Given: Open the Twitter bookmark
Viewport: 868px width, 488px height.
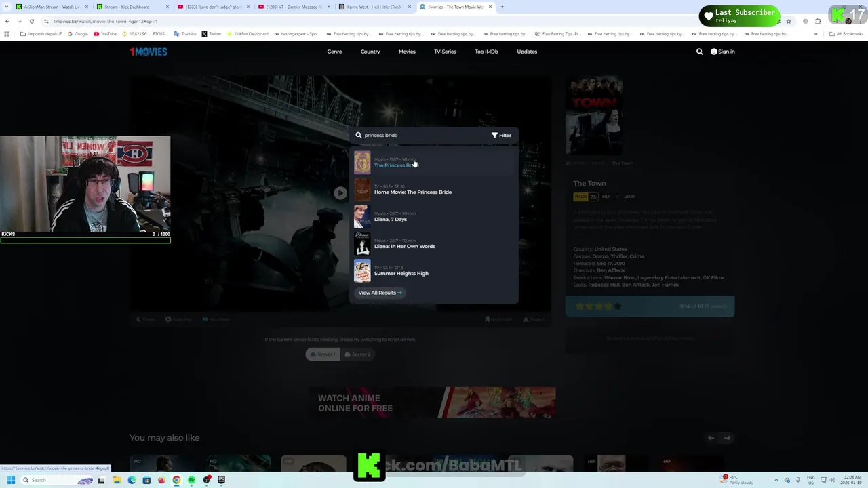Looking at the screenshot, I should (211, 34).
